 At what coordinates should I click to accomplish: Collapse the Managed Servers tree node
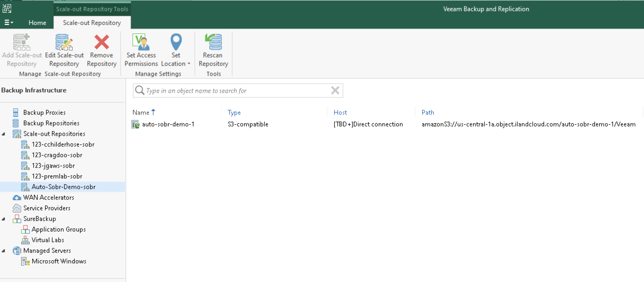pyautogui.click(x=4, y=251)
